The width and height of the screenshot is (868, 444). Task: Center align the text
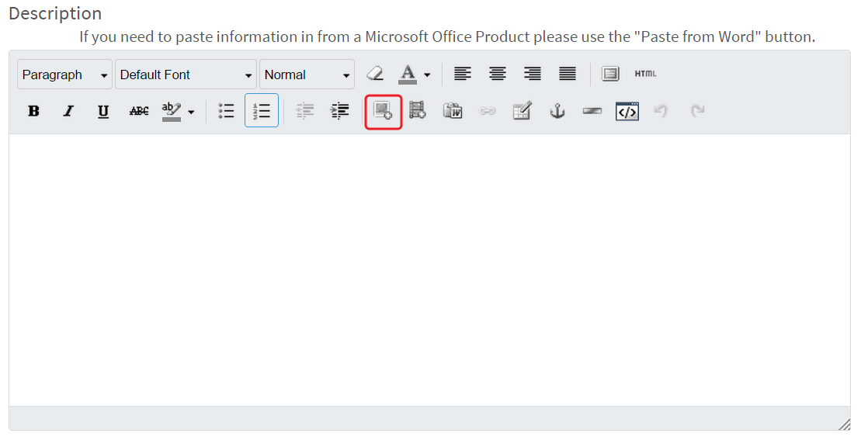pyautogui.click(x=497, y=74)
